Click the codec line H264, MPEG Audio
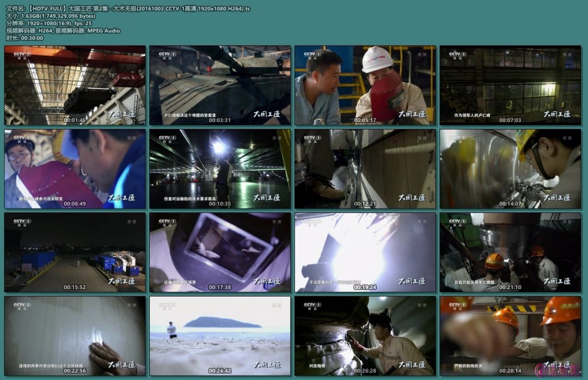Screen dimensions: 588x380 click(x=63, y=31)
